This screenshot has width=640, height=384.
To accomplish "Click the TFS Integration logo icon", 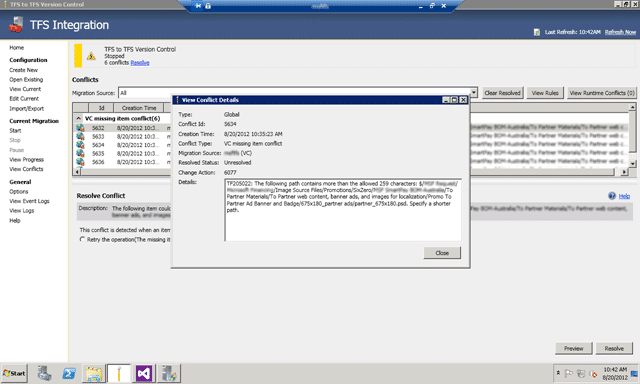I will (16, 24).
